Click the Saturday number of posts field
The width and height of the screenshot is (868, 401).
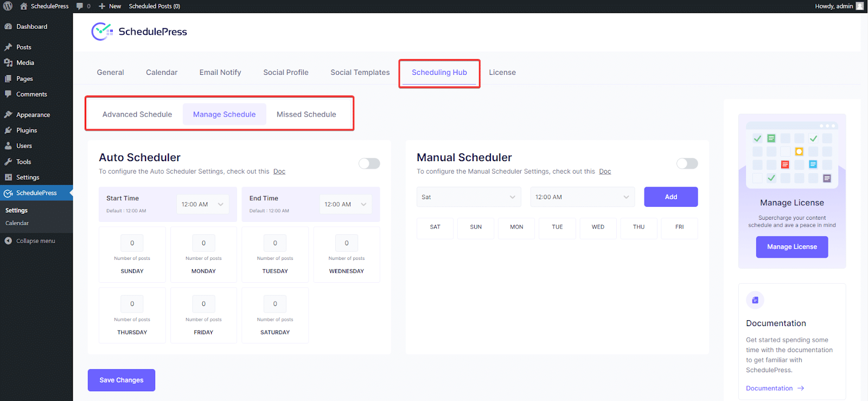click(x=275, y=304)
